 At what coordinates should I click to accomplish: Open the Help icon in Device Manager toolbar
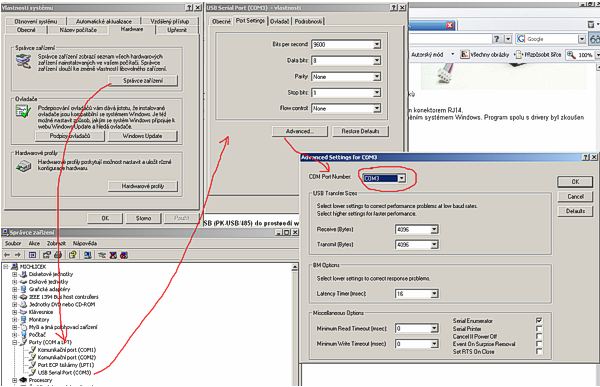click(73, 255)
